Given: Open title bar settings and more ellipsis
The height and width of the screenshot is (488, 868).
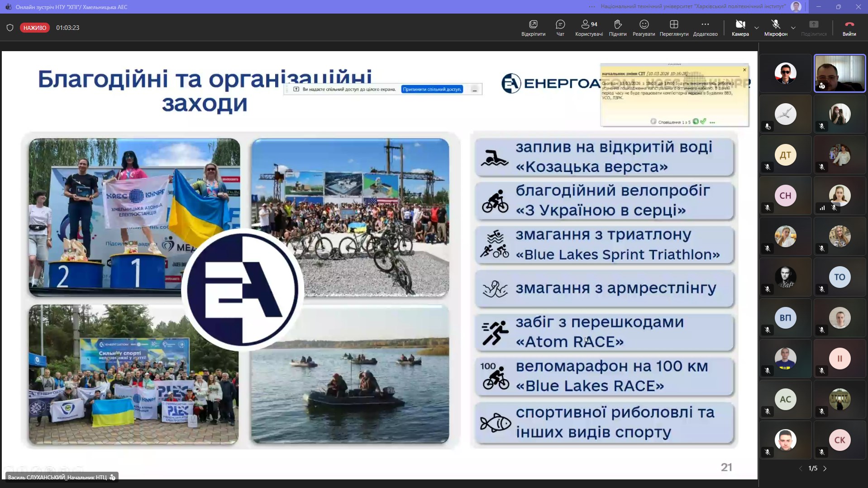Looking at the screenshot, I should pyautogui.click(x=592, y=7).
